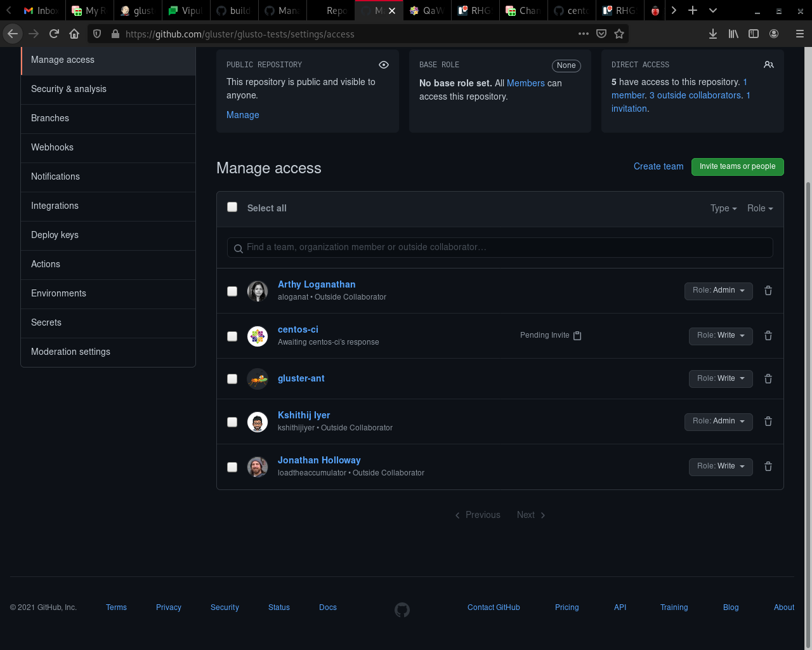Delete the centos-ci invitation via trash icon
Screen dimensions: 812x650
tap(768, 336)
